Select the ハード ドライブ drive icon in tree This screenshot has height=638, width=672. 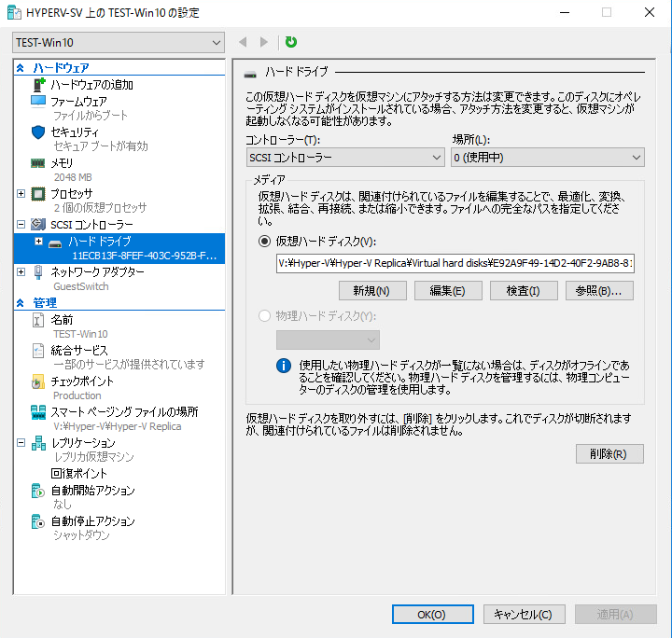point(55,244)
